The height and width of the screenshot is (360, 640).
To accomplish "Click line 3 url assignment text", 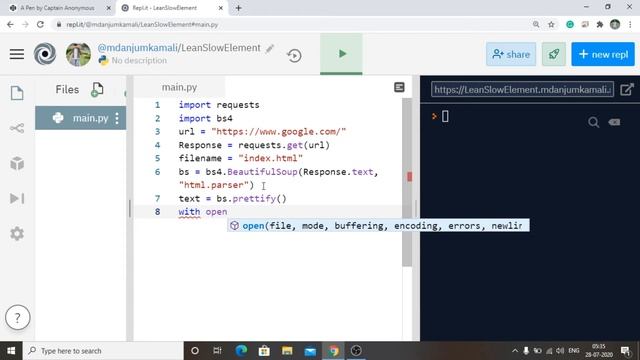I will point(262,131).
